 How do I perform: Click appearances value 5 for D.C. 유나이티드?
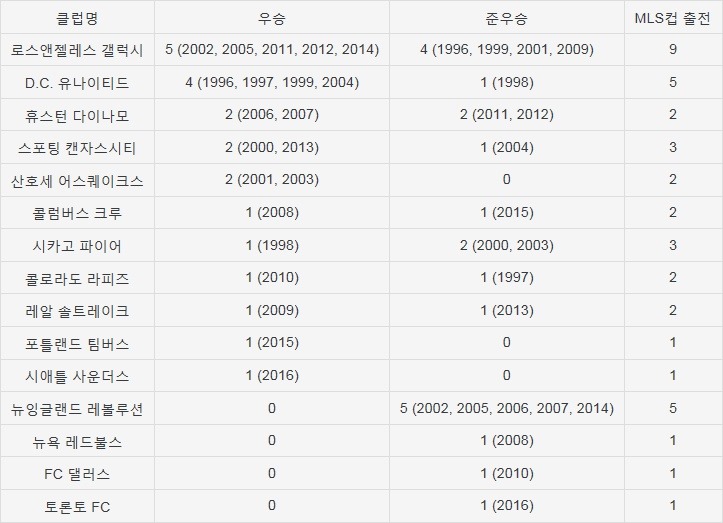[672, 82]
